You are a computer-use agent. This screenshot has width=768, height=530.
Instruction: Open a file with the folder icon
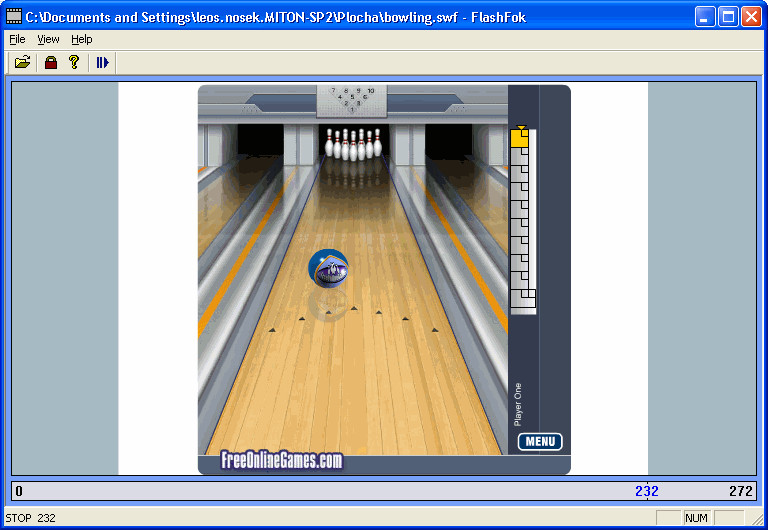[x=23, y=62]
